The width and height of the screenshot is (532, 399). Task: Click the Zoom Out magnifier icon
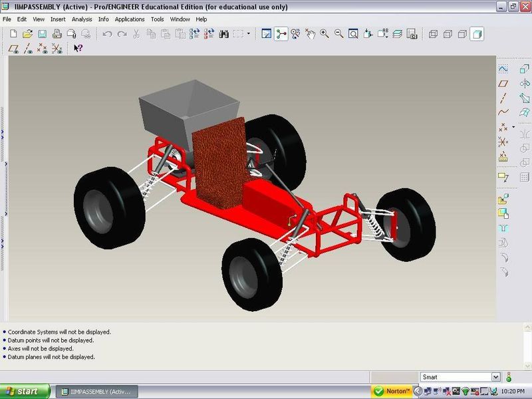(339, 34)
